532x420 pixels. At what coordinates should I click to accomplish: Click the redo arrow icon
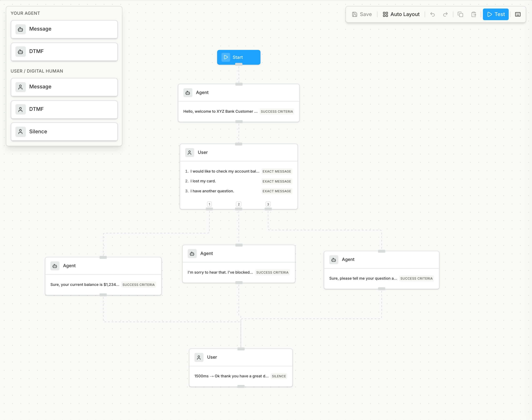coord(445,14)
